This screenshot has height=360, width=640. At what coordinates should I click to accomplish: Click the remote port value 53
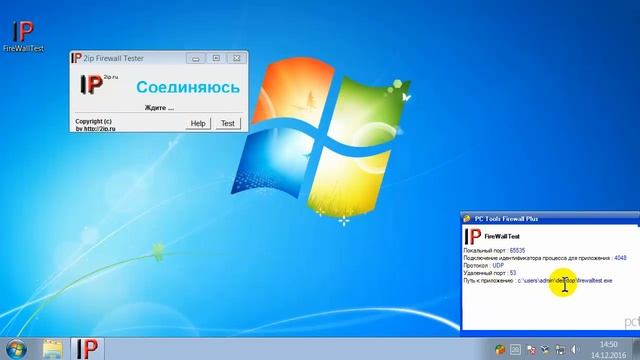(x=513, y=273)
